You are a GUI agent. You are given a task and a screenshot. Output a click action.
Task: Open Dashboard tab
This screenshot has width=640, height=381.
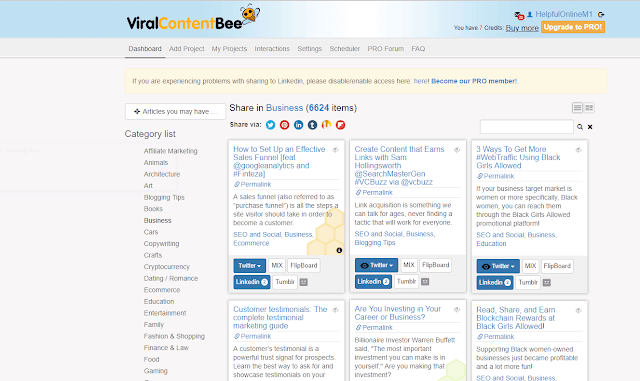(145, 49)
